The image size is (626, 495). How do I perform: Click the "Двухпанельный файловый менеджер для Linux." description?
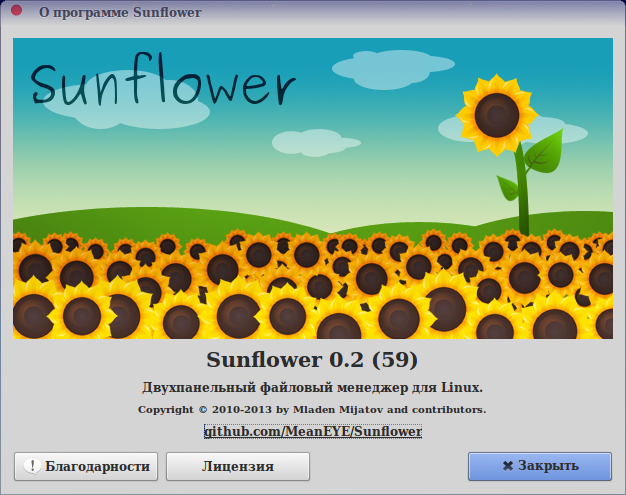(x=313, y=388)
